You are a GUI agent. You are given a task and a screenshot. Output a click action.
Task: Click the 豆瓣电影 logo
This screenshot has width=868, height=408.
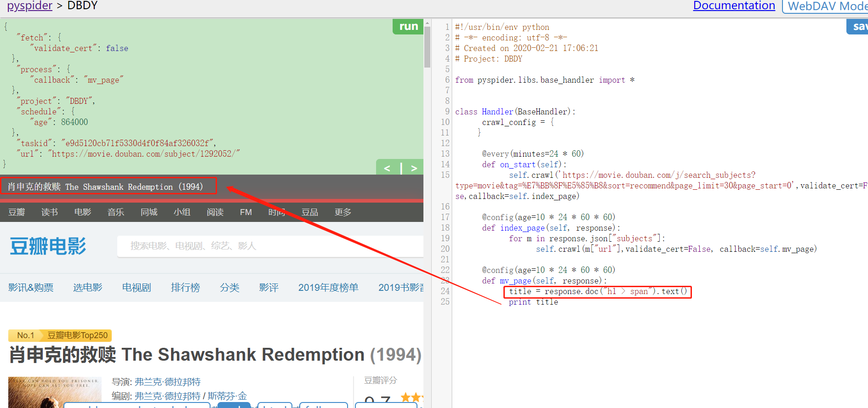click(x=48, y=246)
